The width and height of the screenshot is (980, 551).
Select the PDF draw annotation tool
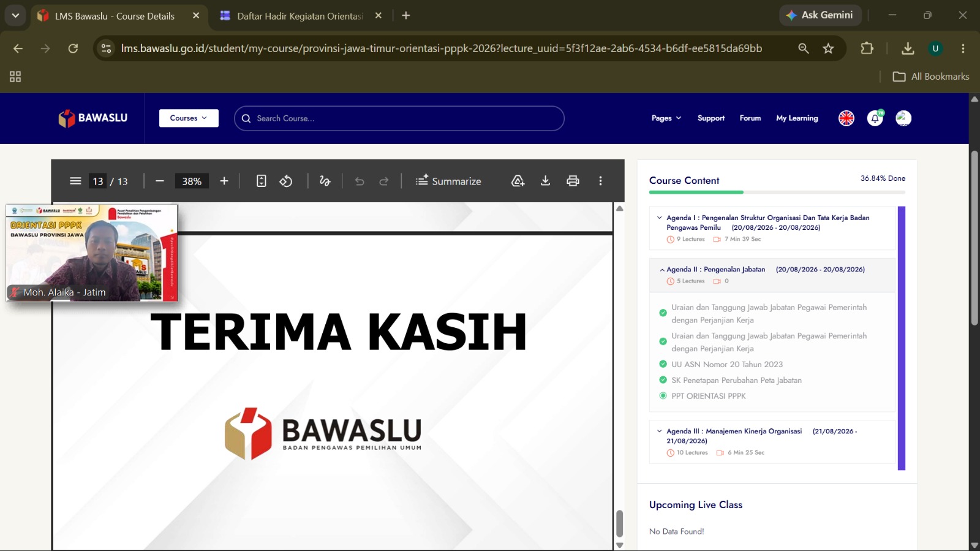click(x=325, y=181)
